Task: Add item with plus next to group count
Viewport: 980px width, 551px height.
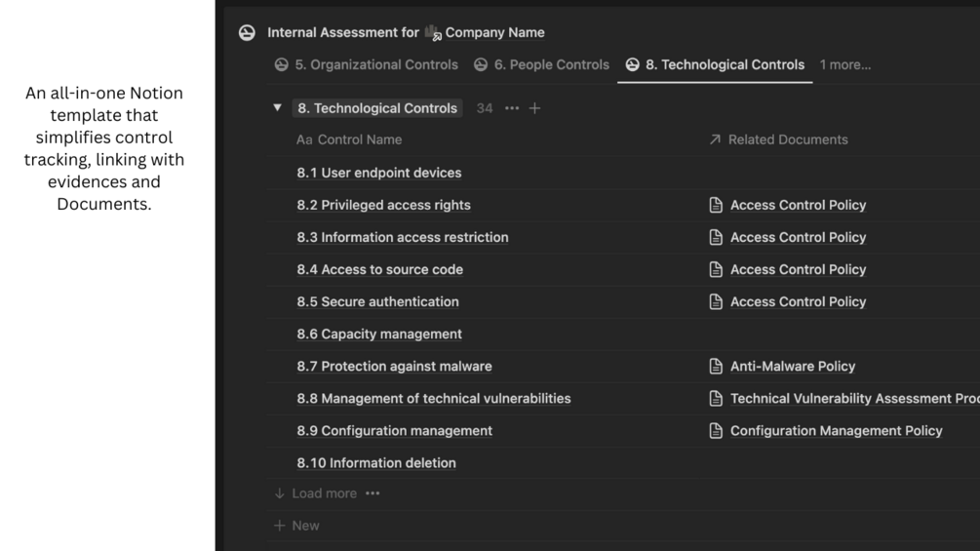Action: click(534, 108)
